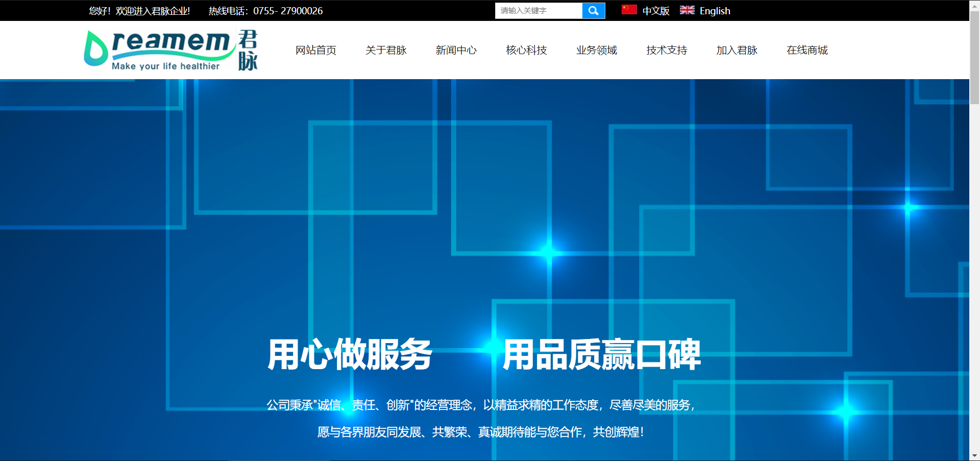
Task: Click the UK flag icon
Action: [687, 10]
